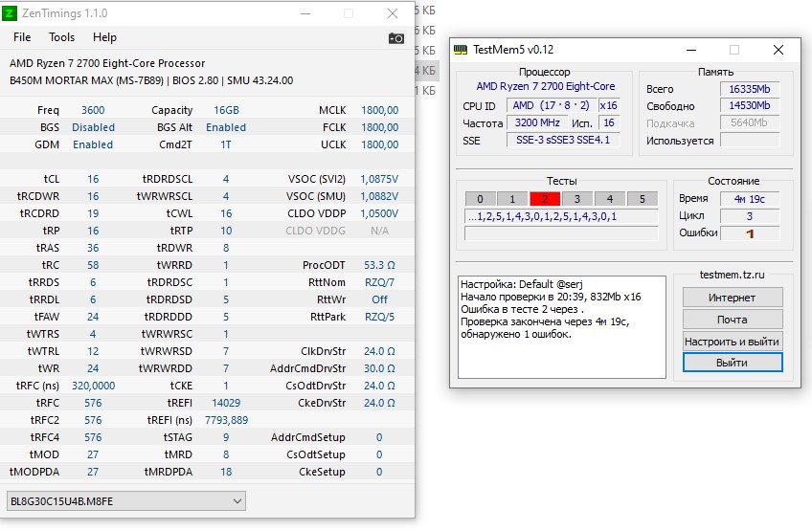The image size is (812, 531).
Task: Click the FCLK value 1800,00
Action: point(379,127)
